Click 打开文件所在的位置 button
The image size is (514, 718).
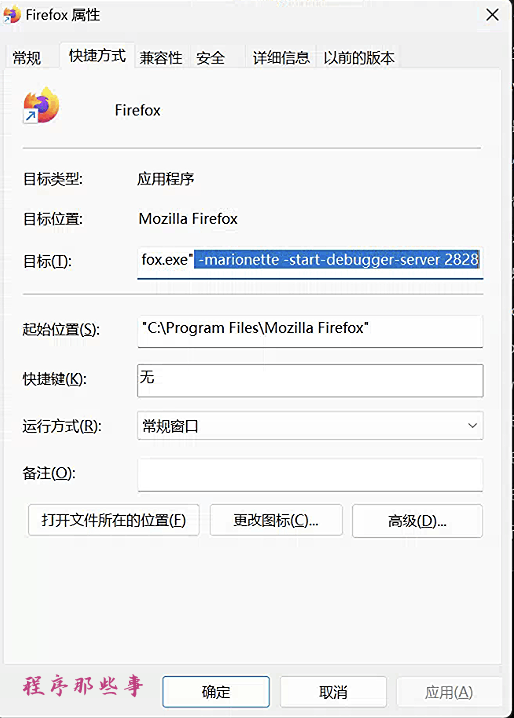pos(114,520)
